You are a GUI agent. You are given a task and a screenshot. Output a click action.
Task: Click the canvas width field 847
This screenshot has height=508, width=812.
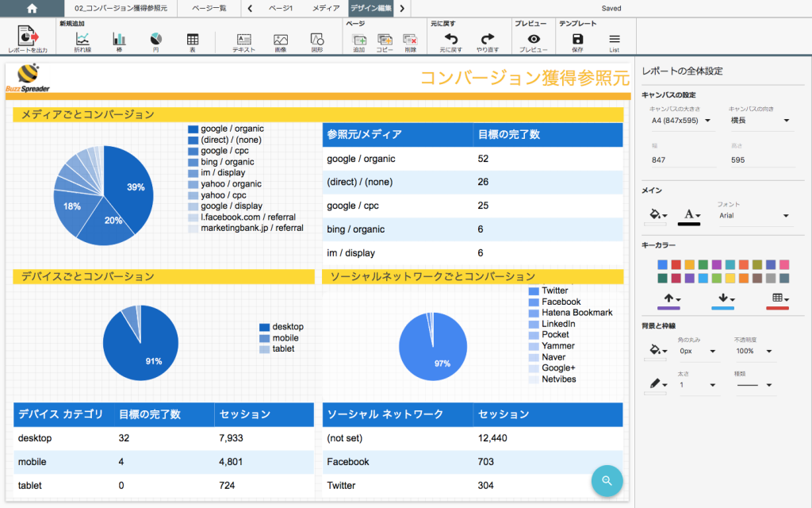(x=683, y=160)
